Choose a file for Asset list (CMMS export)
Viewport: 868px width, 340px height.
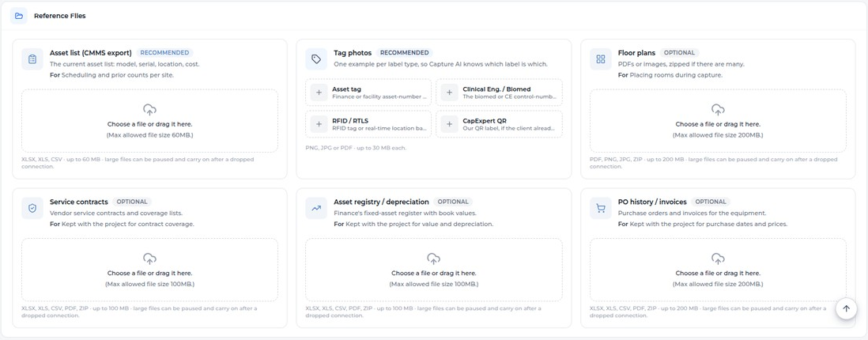[x=149, y=121]
